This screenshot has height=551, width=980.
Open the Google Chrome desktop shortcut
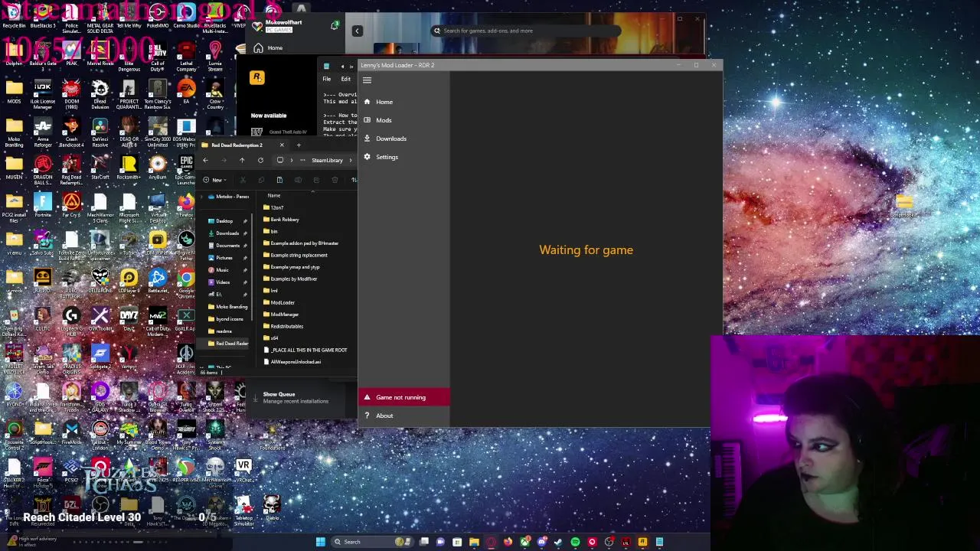(186, 282)
